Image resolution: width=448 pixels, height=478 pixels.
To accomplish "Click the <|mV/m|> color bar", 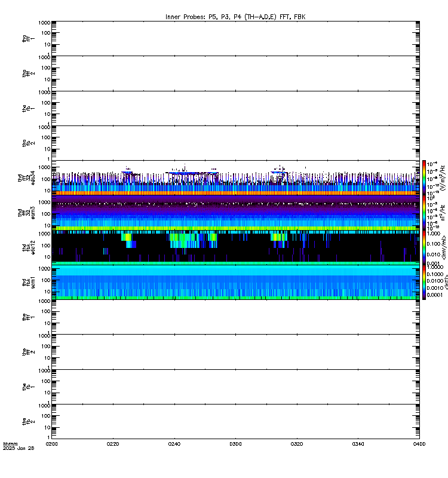I will (424, 247).
